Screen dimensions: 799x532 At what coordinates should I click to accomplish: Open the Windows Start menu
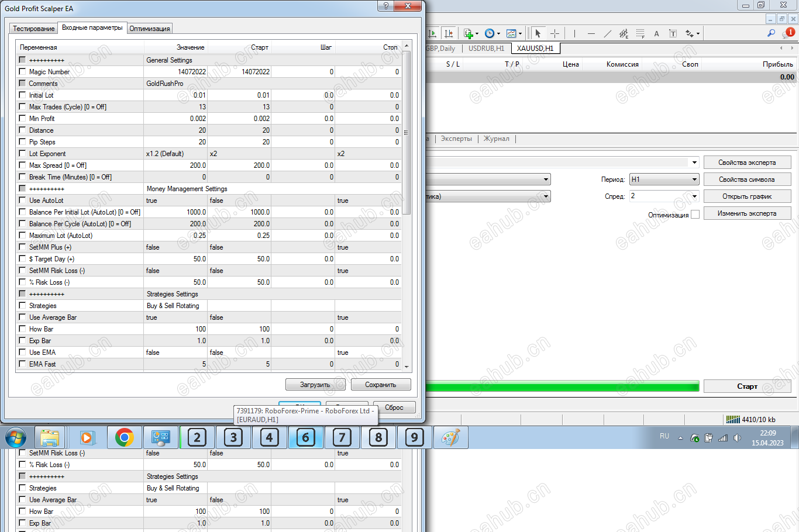coord(16,437)
